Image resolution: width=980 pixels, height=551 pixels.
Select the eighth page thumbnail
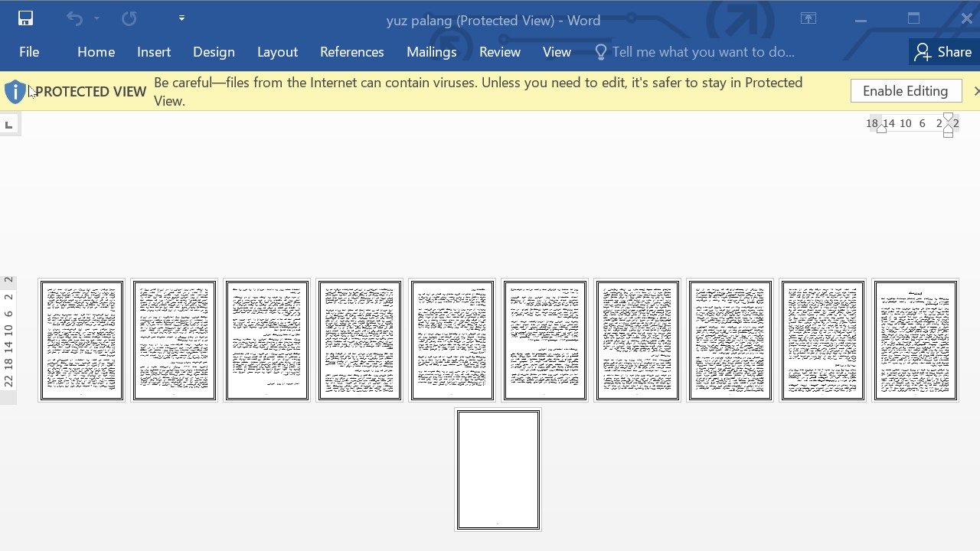pyautogui.click(x=730, y=341)
